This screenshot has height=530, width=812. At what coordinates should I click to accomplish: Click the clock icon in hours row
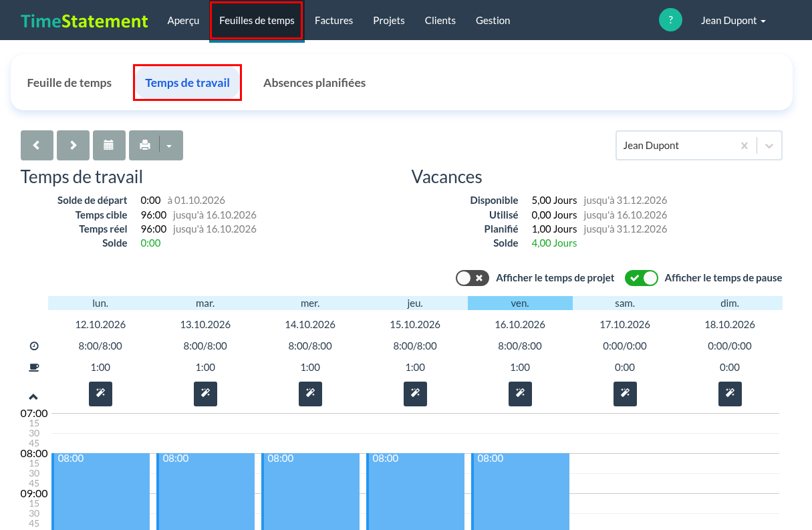tap(34, 346)
